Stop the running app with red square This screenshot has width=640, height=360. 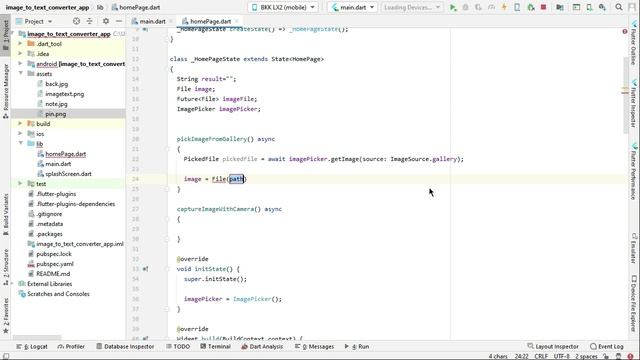[x=543, y=7]
